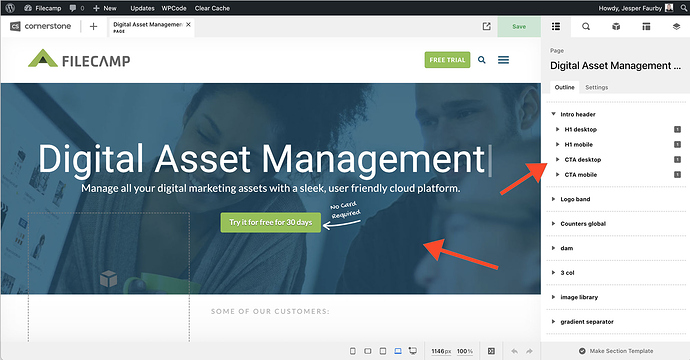This screenshot has height=360, width=690.
Task: Select the Logo band outline label
Action: click(575, 199)
